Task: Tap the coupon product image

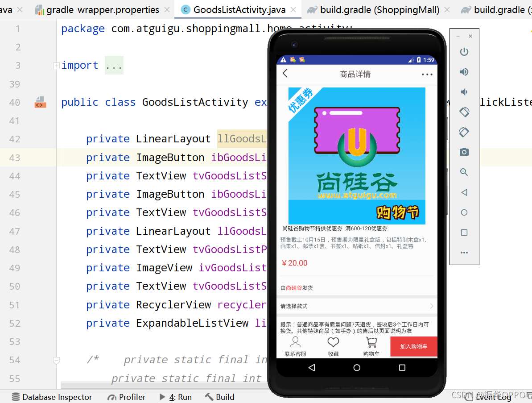Action: tap(357, 156)
